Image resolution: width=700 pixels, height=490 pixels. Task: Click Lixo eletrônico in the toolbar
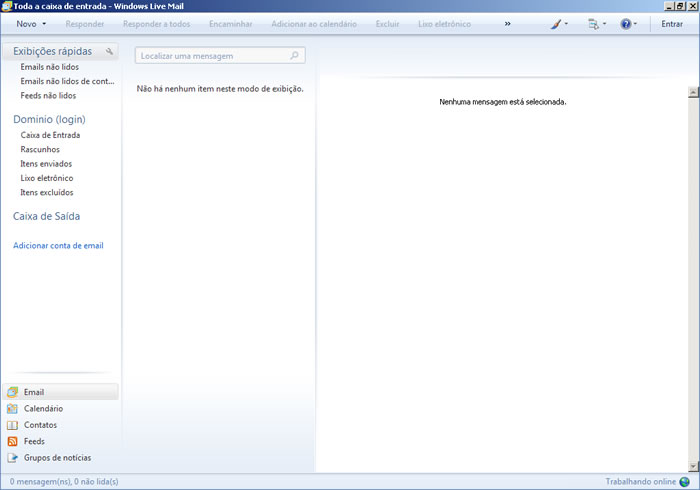coord(445,24)
